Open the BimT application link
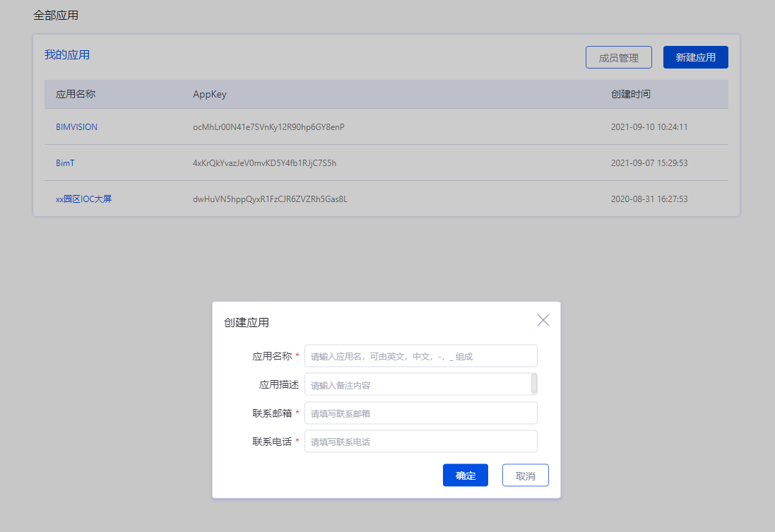Screen dimensions: 775x532 click(65, 163)
